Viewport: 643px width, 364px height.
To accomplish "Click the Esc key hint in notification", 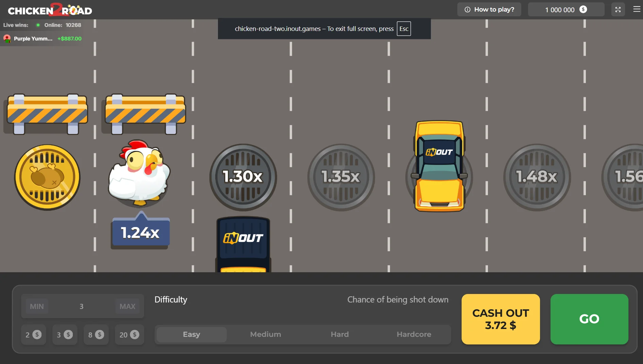I will [404, 29].
